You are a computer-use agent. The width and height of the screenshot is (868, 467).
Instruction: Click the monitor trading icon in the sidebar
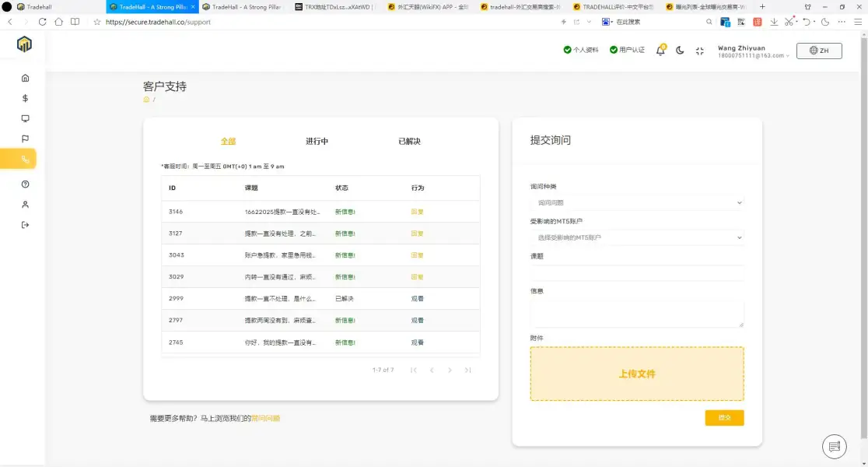tap(24, 118)
